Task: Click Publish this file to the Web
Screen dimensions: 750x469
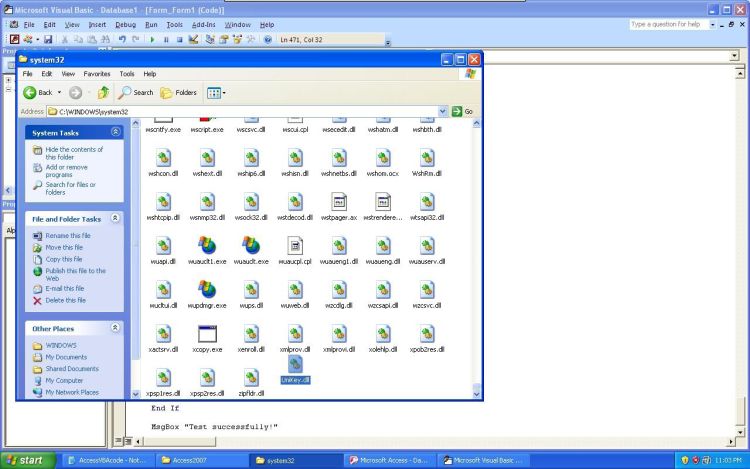Action: (76, 274)
